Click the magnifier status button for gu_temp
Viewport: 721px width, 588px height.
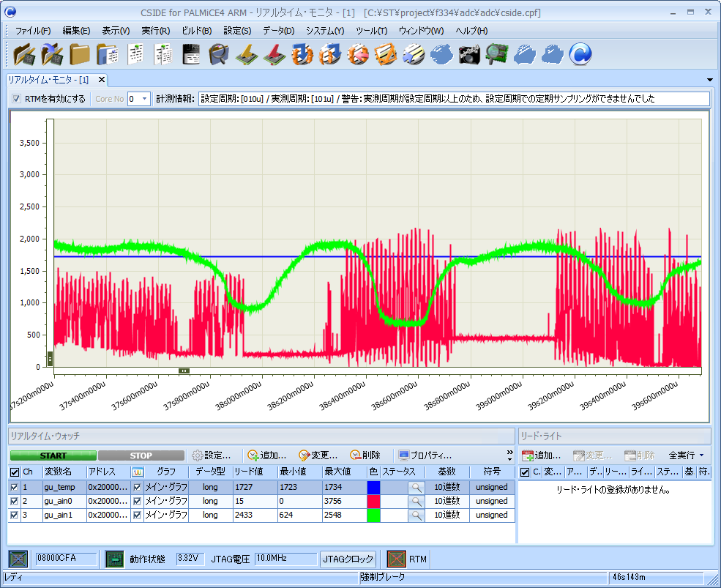416,487
